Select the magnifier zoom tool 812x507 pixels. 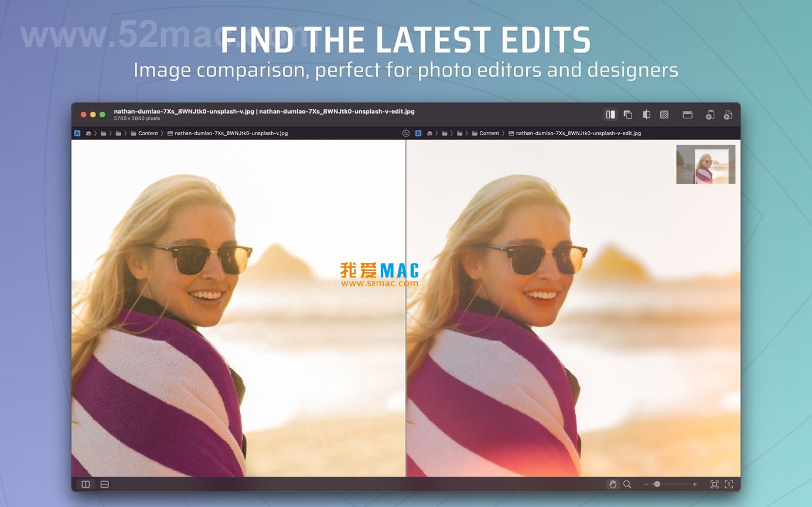(627, 484)
